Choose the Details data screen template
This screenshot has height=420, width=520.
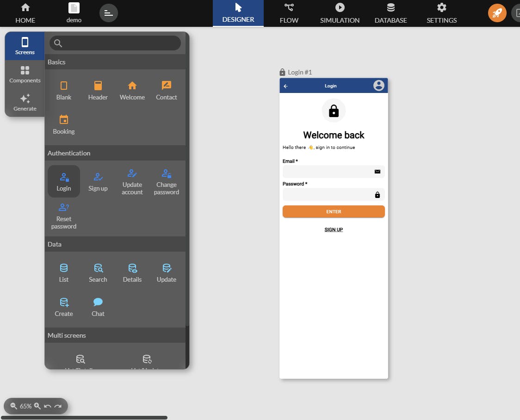(132, 273)
